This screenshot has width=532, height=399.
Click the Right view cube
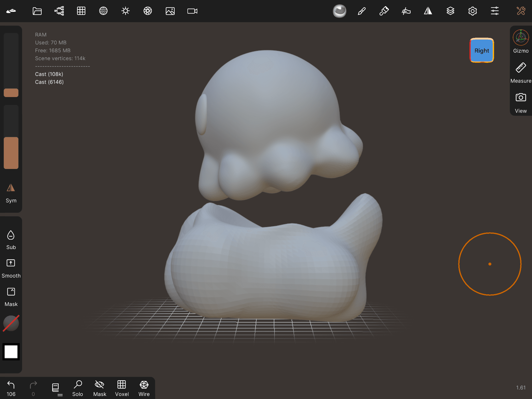click(482, 50)
